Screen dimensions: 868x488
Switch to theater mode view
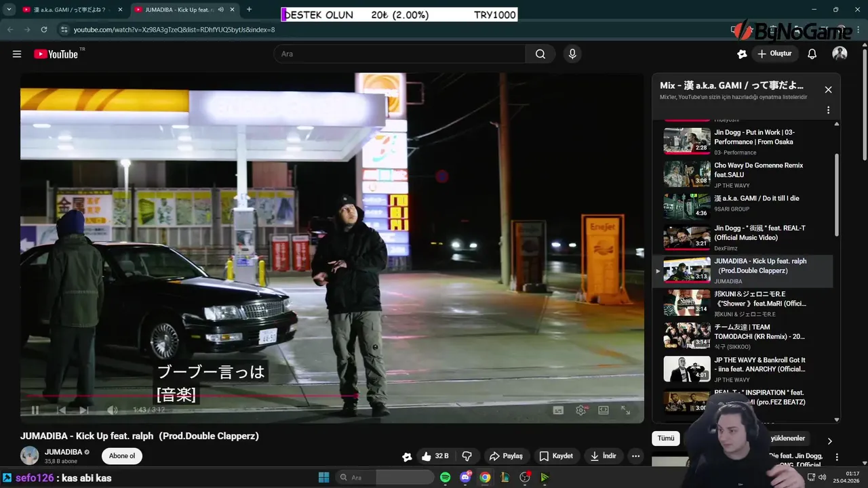point(604,410)
